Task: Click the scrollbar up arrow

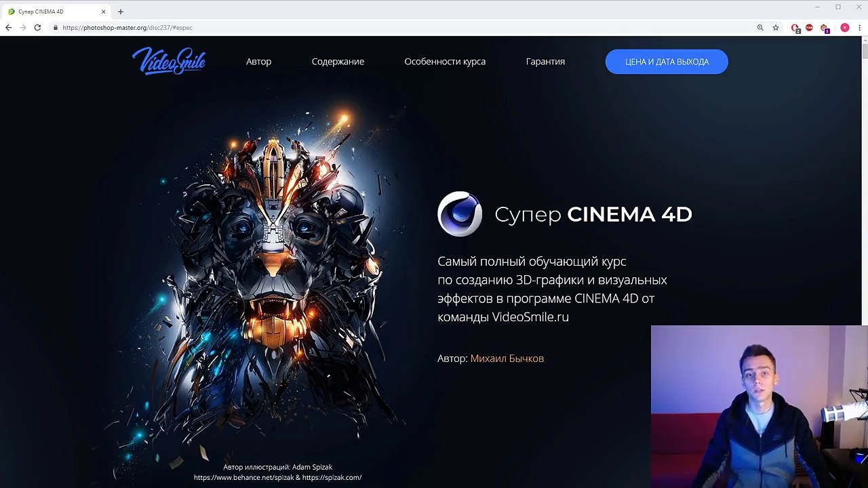Action: 865,39
